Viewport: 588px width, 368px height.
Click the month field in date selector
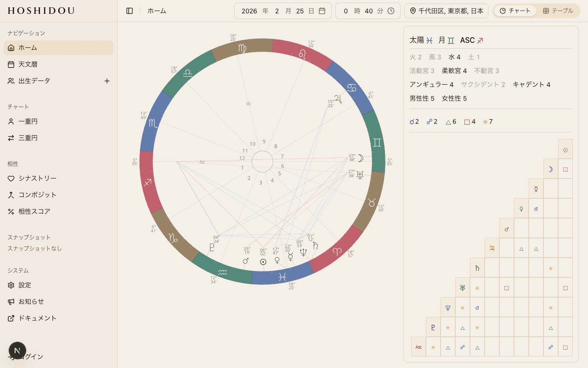tap(277, 11)
